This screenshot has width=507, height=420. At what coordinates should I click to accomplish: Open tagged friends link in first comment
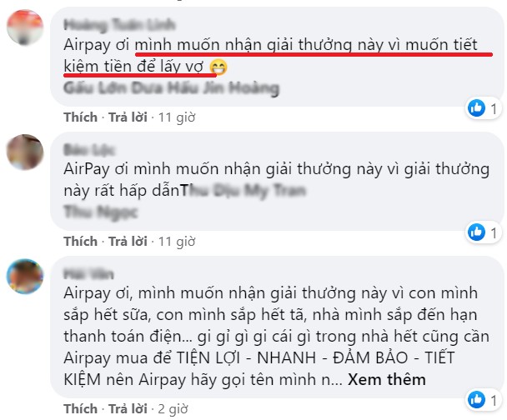point(172,88)
